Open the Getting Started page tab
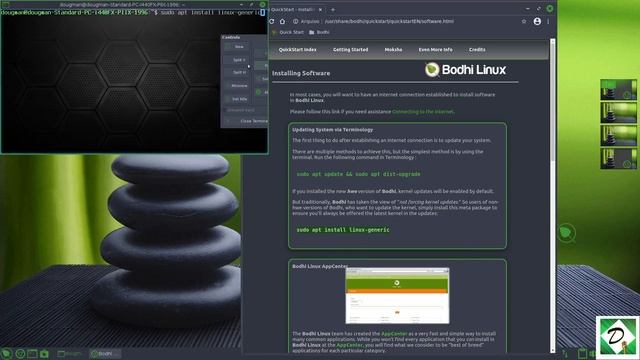 point(350,50)
